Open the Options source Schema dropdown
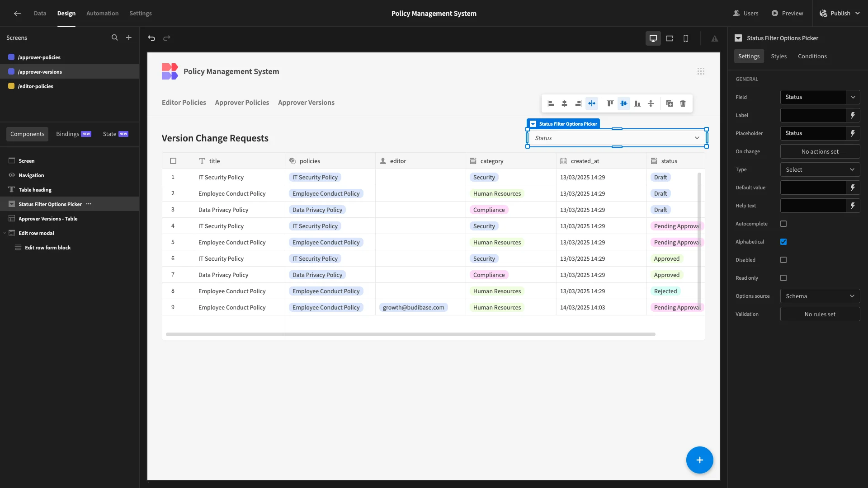Image resolution: width=868 pixels, height=488 pixels. (820, 296)
